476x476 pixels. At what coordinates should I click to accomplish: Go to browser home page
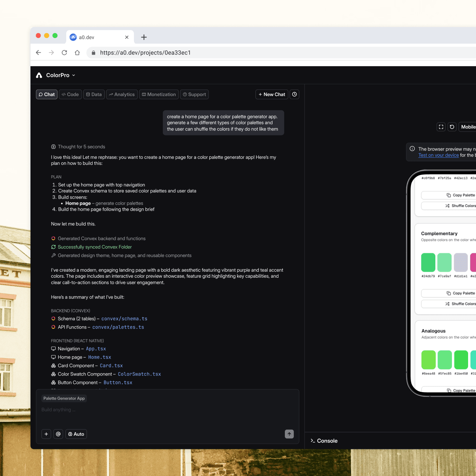77,53
